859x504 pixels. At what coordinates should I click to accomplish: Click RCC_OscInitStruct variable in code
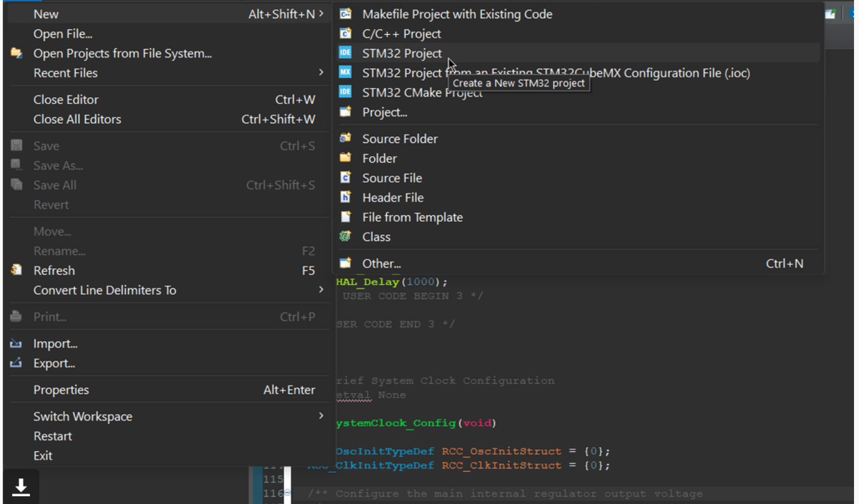(x=502, y=451)
